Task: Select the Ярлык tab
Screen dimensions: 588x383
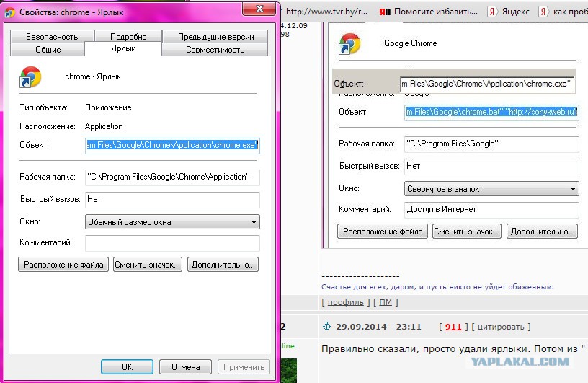Action: pos(123,48)
